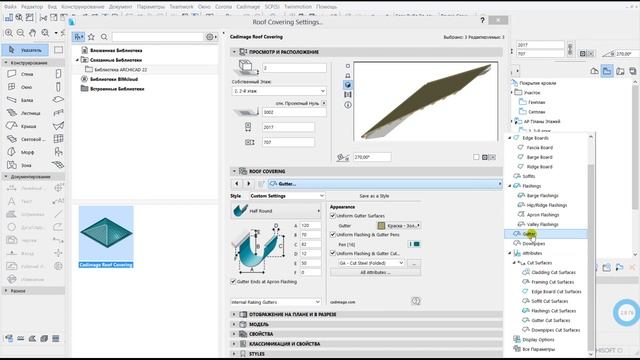Click the rotation angle 270.00° field
640x360 pixels.
(372, 157)
